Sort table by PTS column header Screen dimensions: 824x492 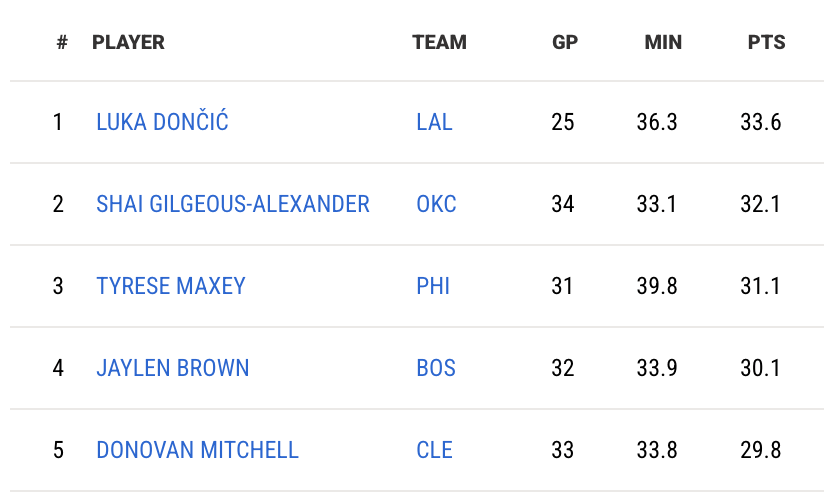[766, 42]
